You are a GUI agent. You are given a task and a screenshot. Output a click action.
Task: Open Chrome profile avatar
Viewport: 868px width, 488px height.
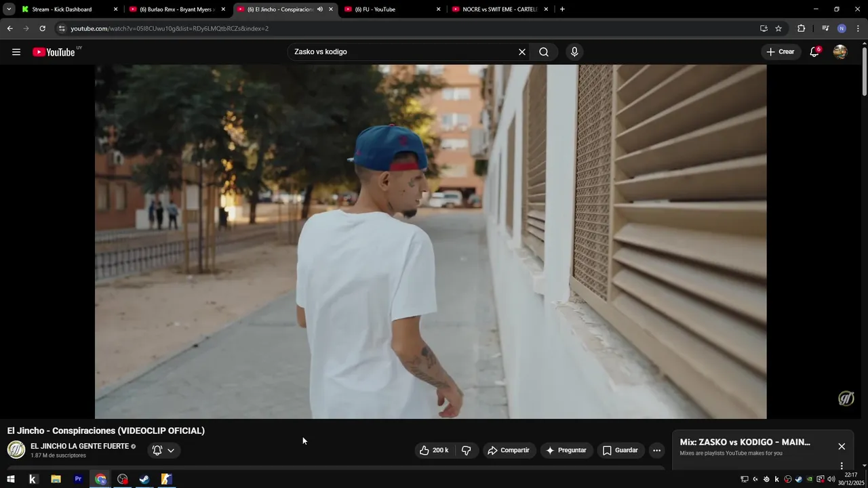coord(842,28)
